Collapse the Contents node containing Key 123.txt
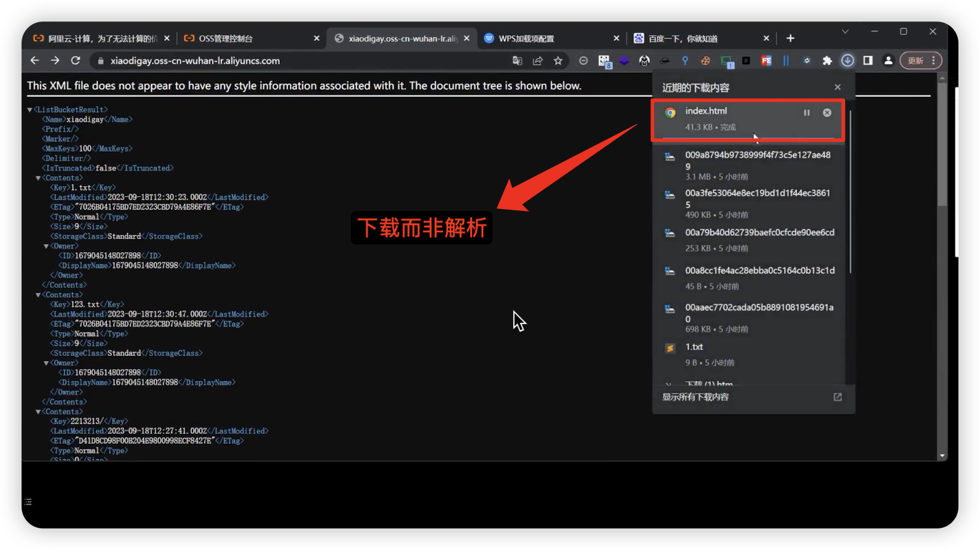This screenshot has width=980, height=550. tap(38, 295)
